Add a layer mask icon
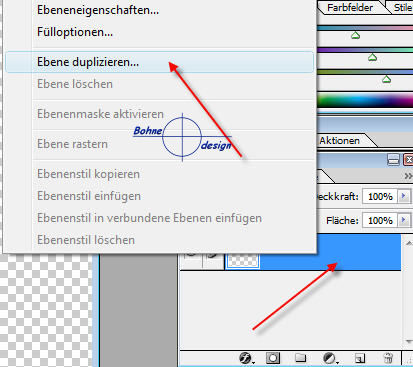The width and height of the screenshot is (413, 367). (273, 358)
